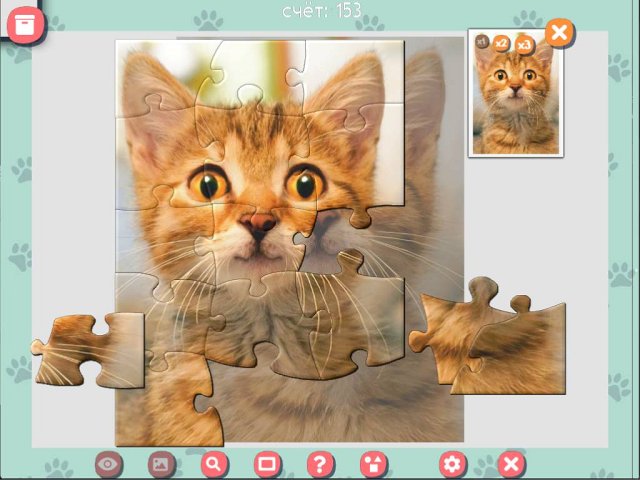Viewport: 640px width, 480px height.
Task: Select the loose puzzle piece on left edge
Action: pyautogui.click(x=90, y=350)
